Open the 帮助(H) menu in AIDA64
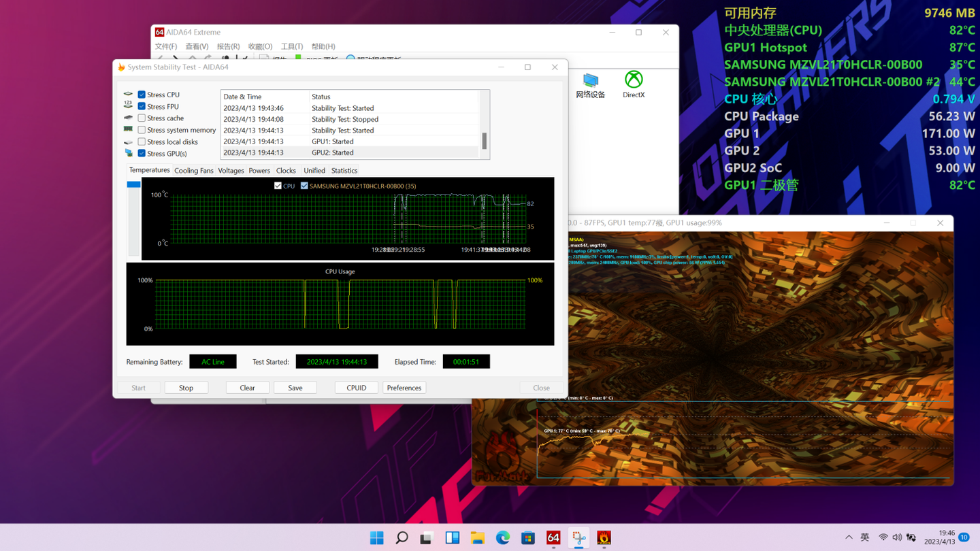This screenshot has height=551, width=980. click(x=323, y=46)
